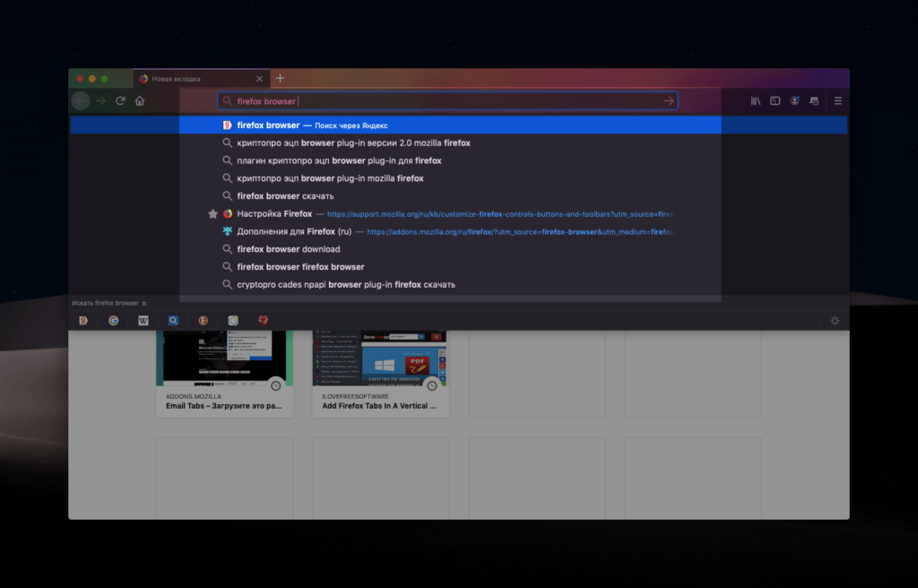Viewport: 918px width, 588px height.
Task: Select the 'Новая вкладка' tab
Action: click(202, 79)
